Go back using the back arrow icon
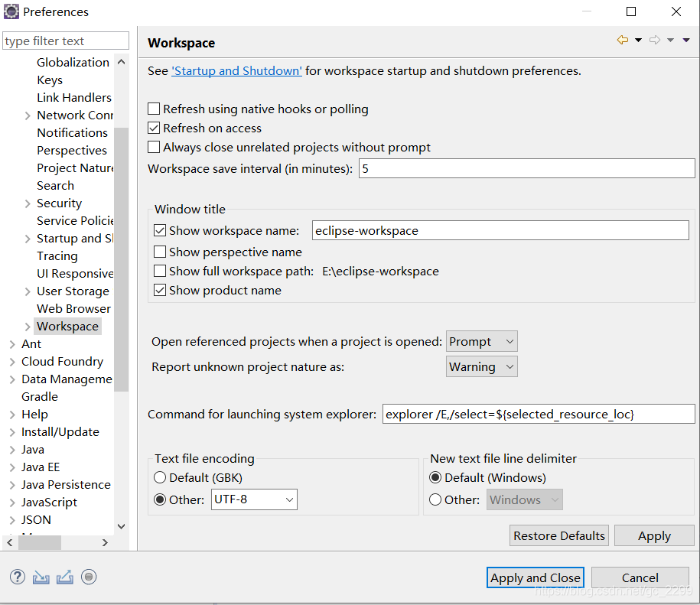This screenshot has width=700, height=605. [x=622, y=38]
